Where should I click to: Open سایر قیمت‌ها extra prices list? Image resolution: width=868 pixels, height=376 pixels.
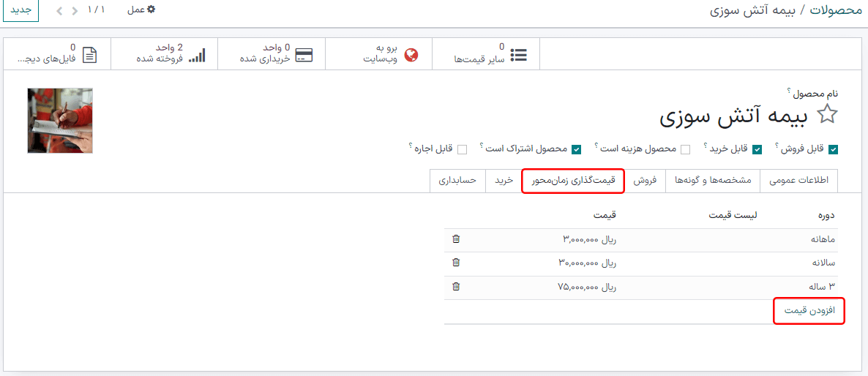click(486, 54)
